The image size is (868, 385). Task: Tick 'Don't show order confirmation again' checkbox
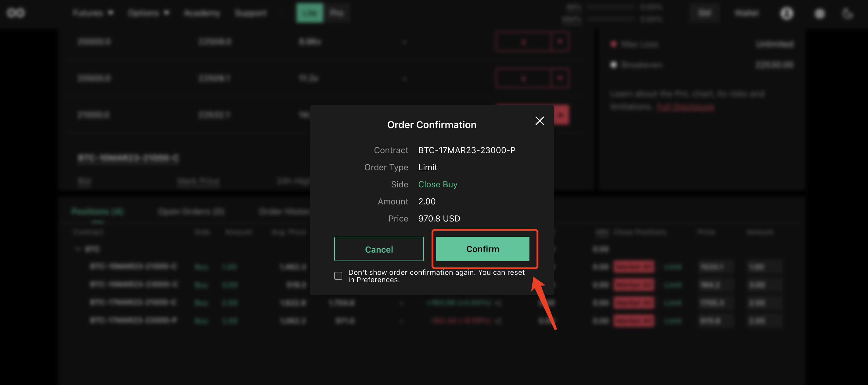pos(338,276)
